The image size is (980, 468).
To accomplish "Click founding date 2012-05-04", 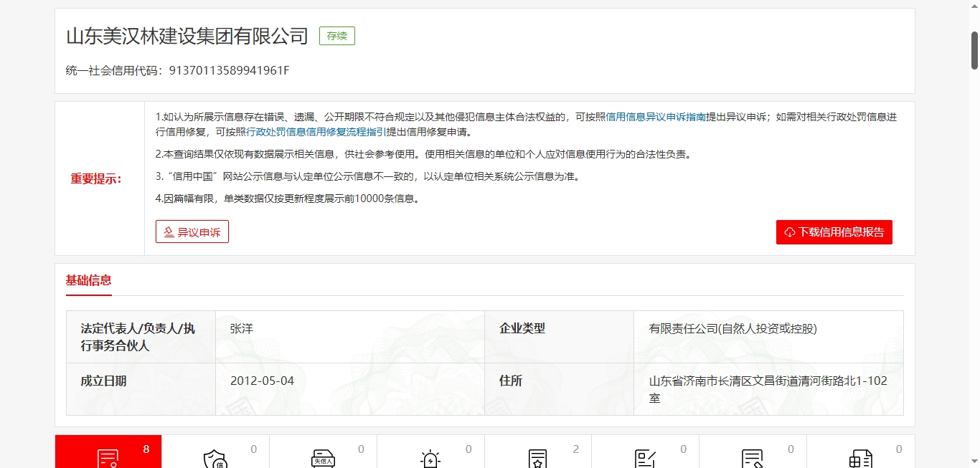I will coord(262,381).
